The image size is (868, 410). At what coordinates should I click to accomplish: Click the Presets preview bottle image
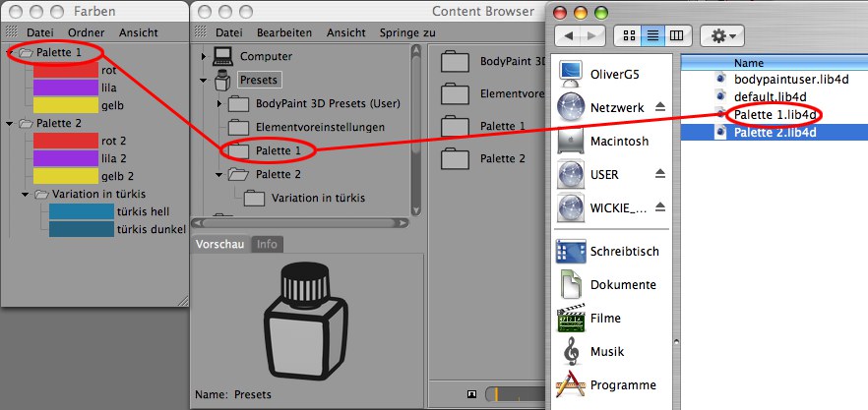[306, 322]
